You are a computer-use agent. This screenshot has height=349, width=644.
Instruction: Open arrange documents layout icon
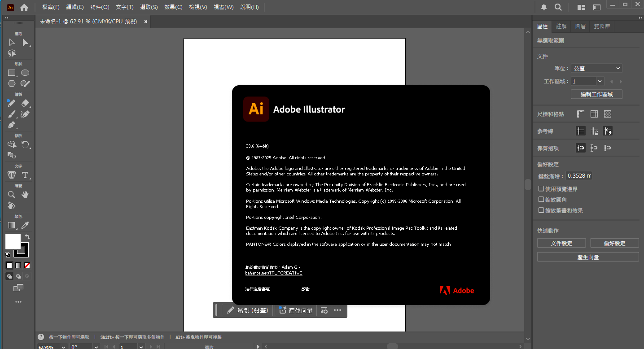(x=581, y=7)
